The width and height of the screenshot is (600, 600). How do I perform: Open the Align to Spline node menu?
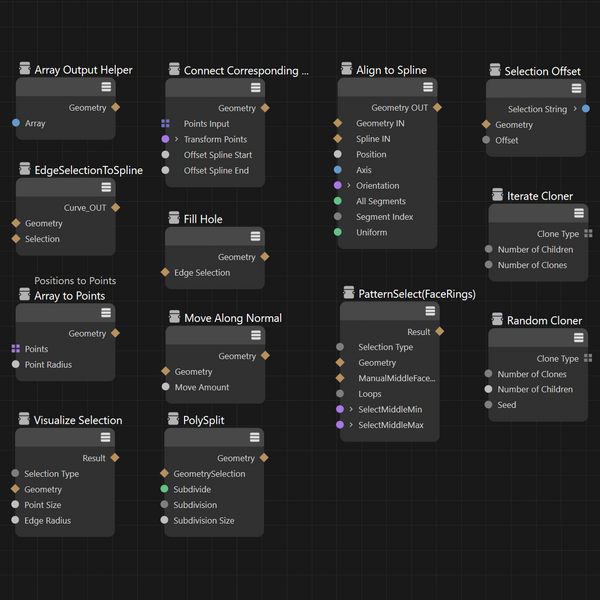428,87
